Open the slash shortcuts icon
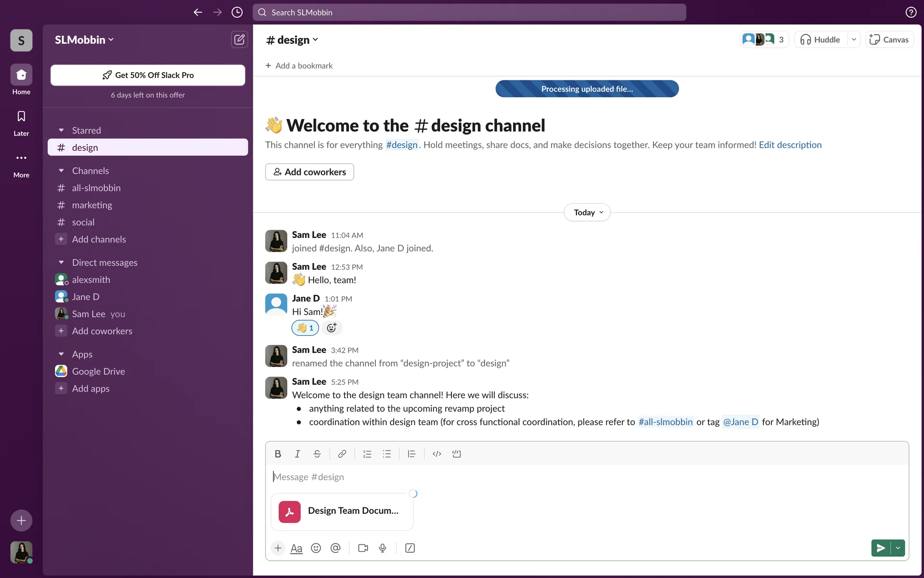Viewport: 924px width, 578px height. click(410, 548)
